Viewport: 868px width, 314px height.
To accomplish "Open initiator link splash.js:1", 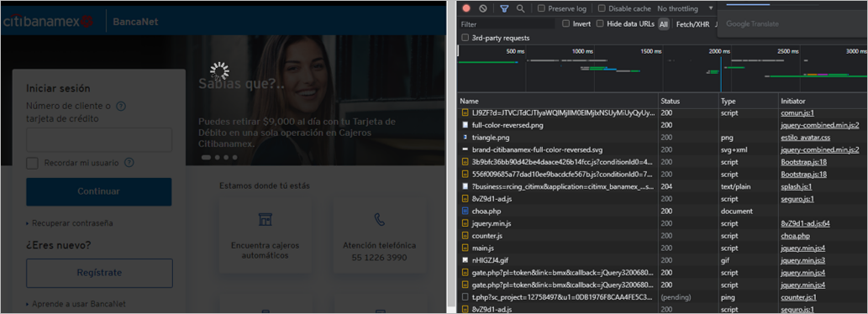I will 797,187.
